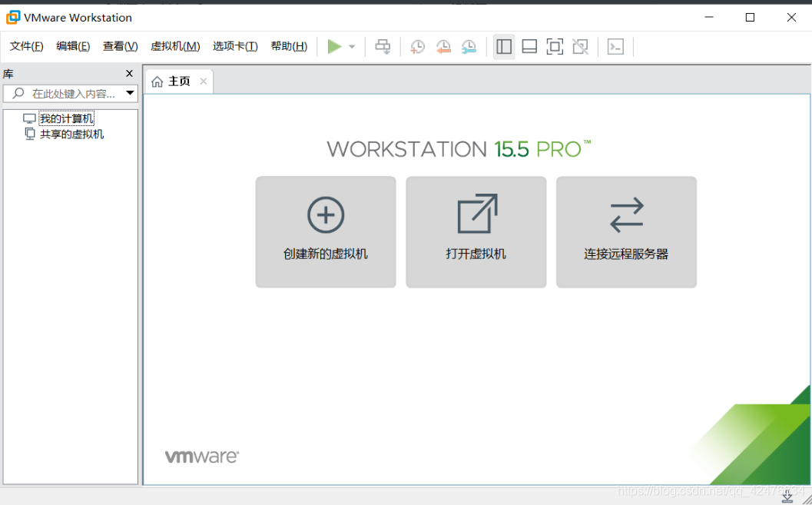Open the Snapshot Manager icon
Image resolution: width=812 pixels, height=505 pixels.
click(x=469, y=47)
